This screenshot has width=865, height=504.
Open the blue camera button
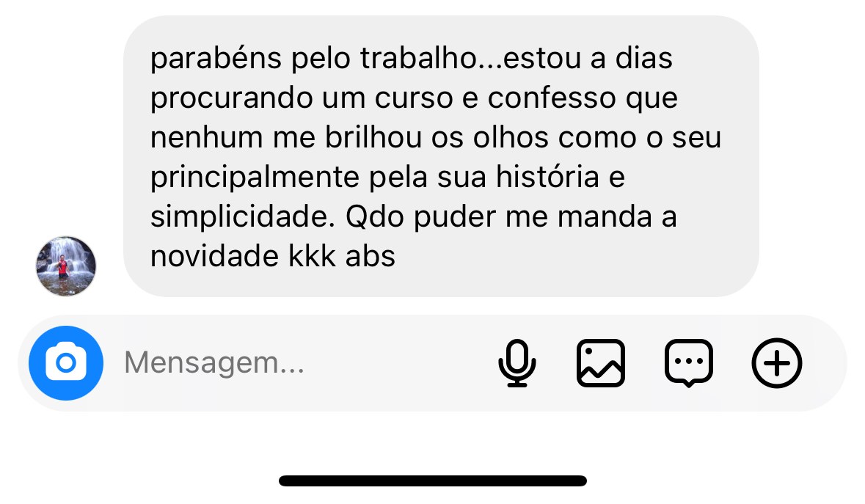[x=66, y=363]
